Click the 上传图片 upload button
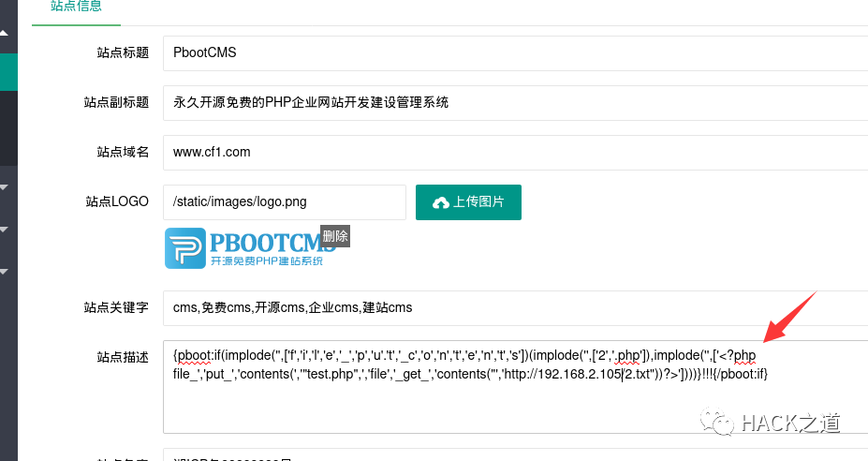Screen dimensions: 868x461 [x=468, y=202]
